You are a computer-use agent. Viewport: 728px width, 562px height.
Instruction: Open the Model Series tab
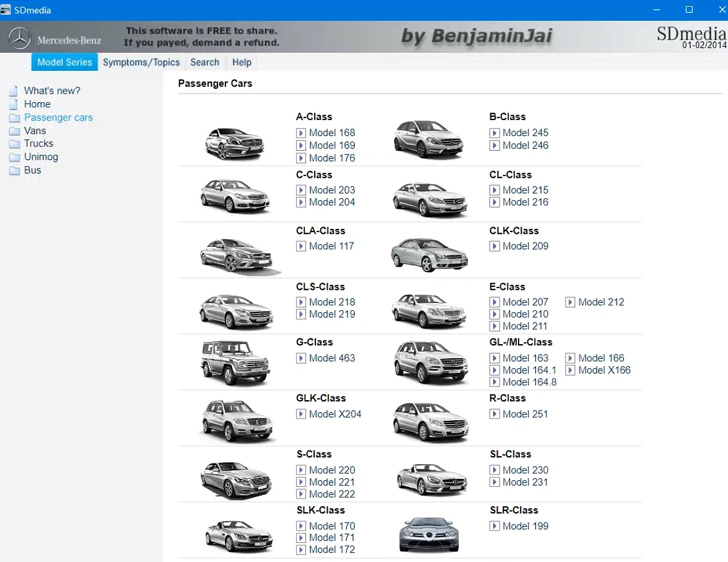tap(65, 62)
